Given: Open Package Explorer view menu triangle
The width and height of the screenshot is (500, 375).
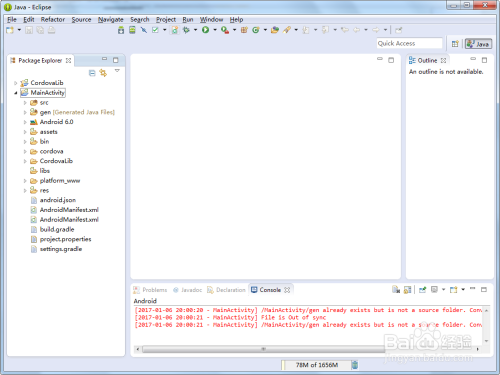Looking at the screenshot, I should tap(117, 71).
